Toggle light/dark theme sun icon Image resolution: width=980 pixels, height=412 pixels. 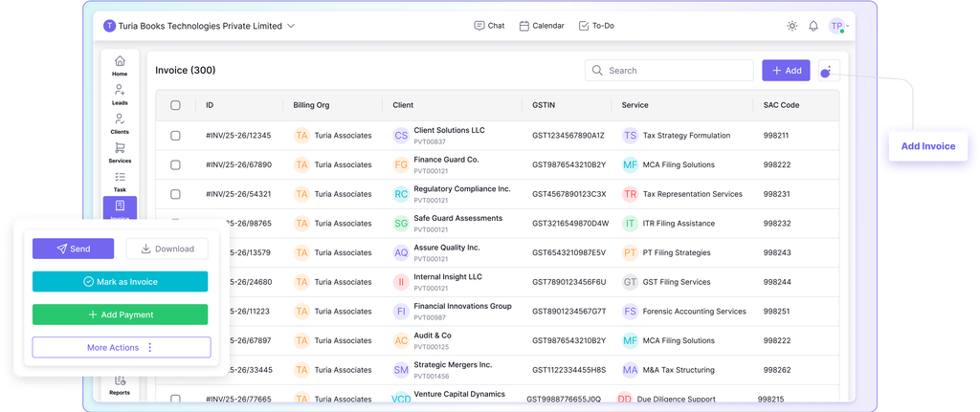click(x=791, y=26)
